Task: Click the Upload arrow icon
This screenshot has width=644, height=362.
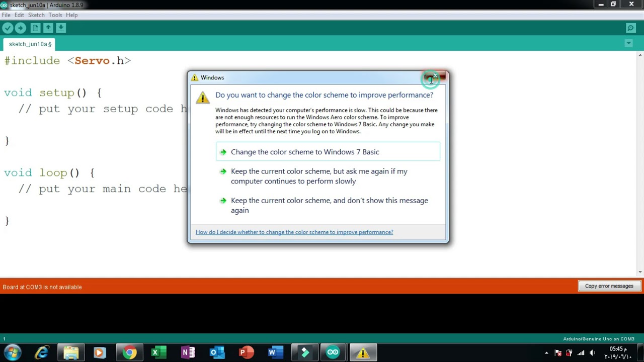Action: [20, 28]
